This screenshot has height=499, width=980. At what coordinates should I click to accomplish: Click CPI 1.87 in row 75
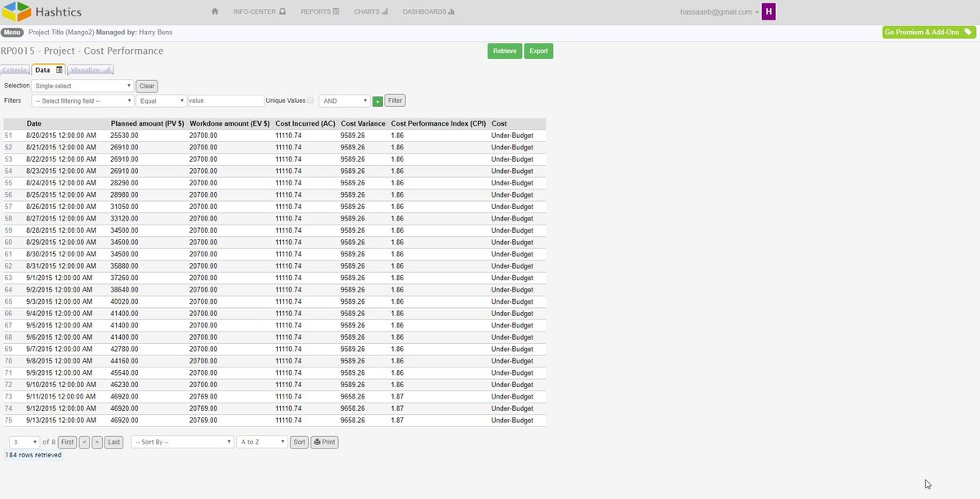click(397, 421)
